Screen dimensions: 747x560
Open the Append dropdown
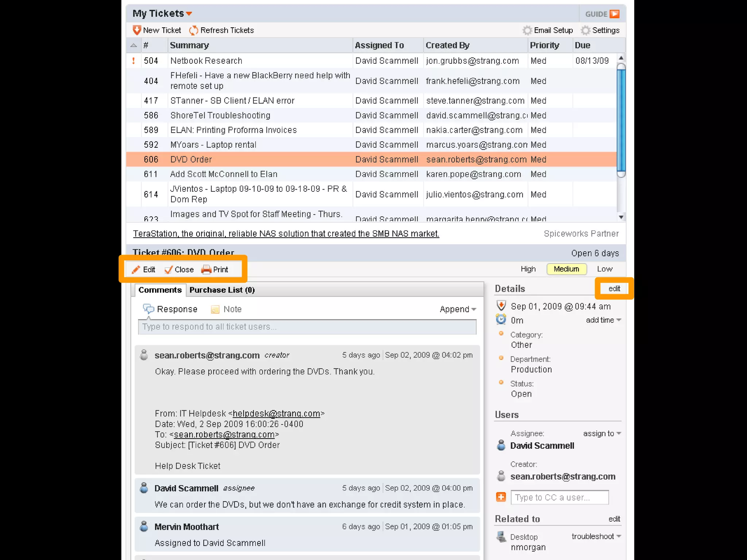(x=458, y=309)
